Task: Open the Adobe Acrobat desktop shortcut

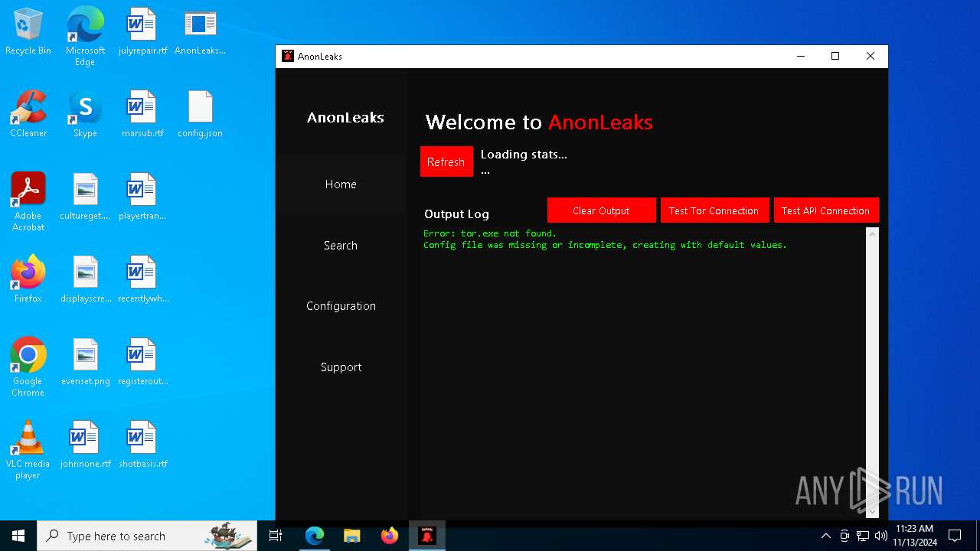Action: click(28, 201)
